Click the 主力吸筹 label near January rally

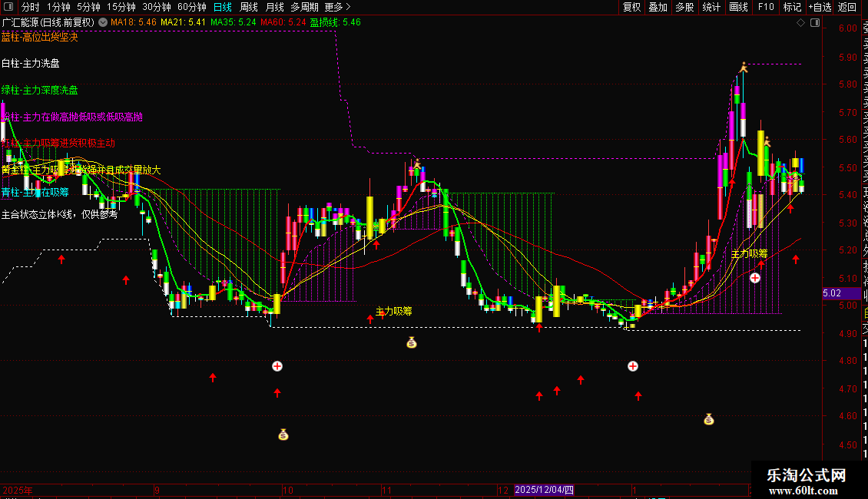point(749,253)
